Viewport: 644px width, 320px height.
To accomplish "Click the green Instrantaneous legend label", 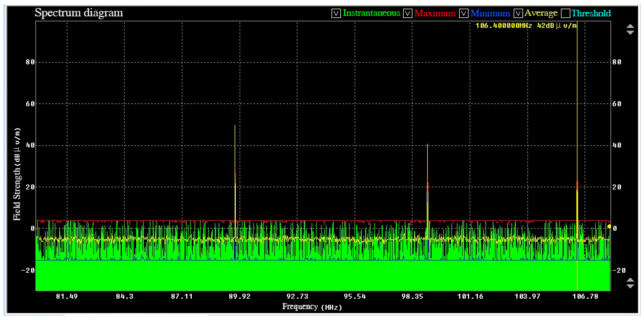I will coord(372,13).
